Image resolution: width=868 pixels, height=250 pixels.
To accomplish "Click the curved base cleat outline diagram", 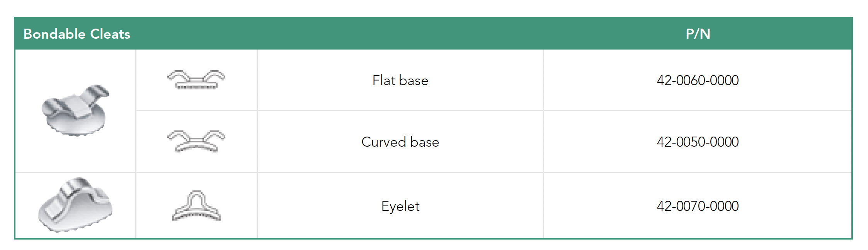I will click(x=196, y=141).
